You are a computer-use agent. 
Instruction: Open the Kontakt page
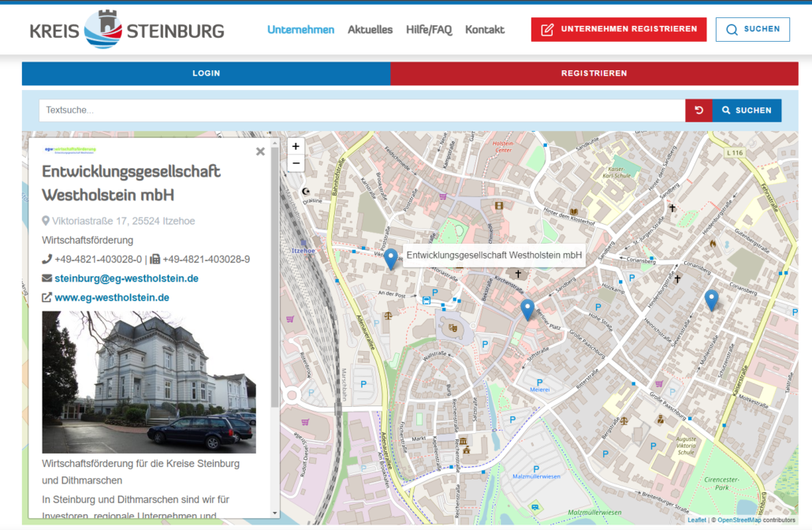pos(485,30)
